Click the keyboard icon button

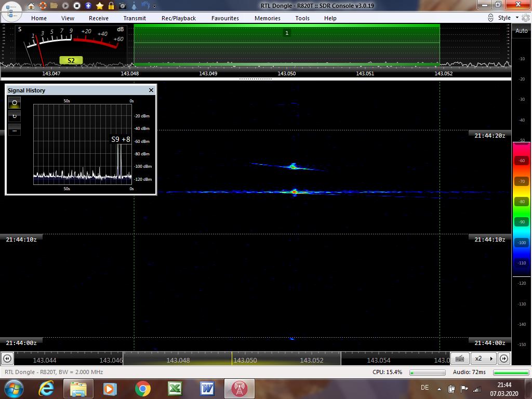point(460,358)
